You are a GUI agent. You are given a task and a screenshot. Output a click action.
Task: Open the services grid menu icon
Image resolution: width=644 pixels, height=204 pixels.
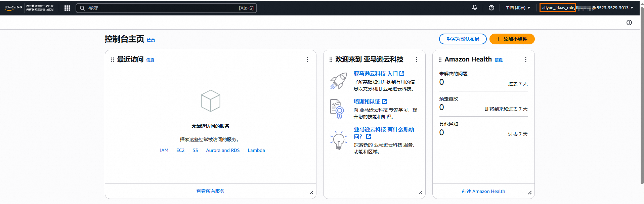click(x=67, y=8)
